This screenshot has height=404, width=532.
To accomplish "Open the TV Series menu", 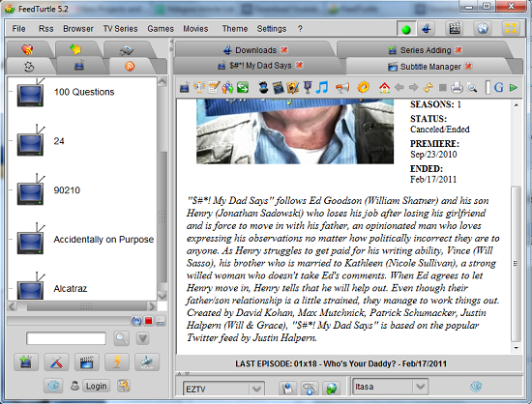I will pos(121,29).
